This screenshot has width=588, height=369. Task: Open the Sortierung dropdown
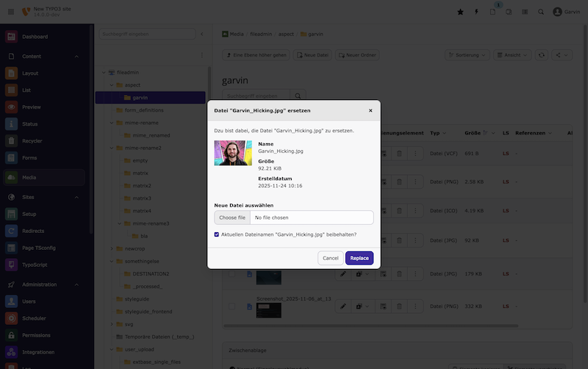(x=467, y=54)
